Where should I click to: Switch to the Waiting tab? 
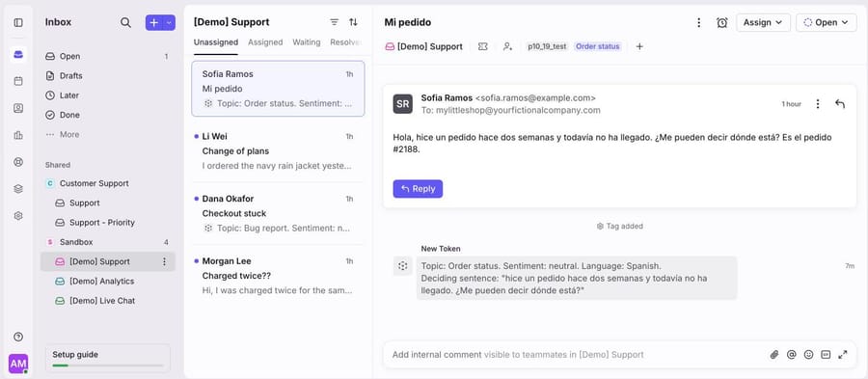tap(306, 42)
